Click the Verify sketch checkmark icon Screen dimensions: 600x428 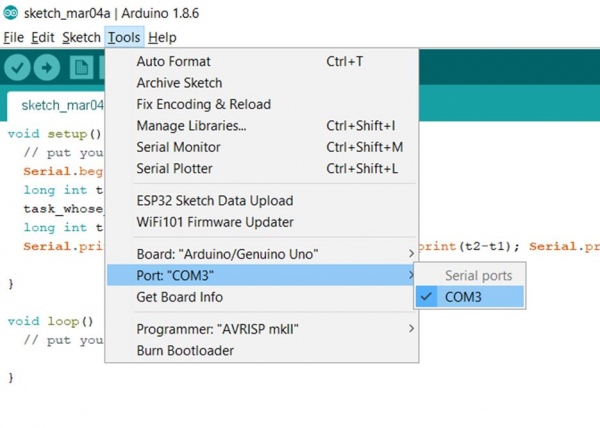coord(18,67)
